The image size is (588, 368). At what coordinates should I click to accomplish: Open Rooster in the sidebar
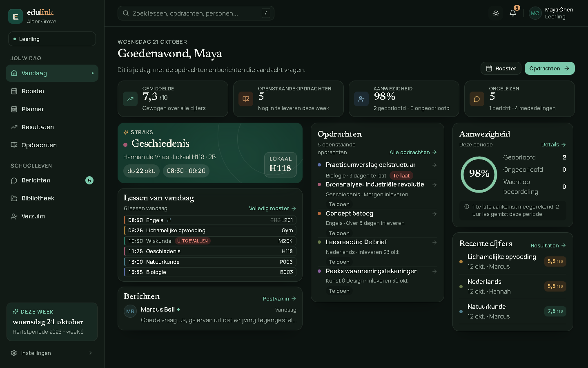click(52, 91)
